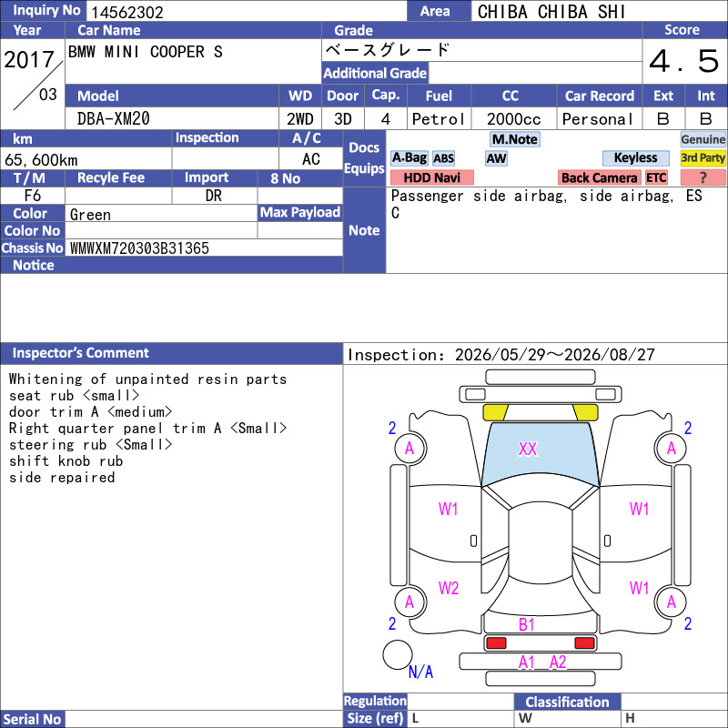Click the Additional Grade label

(375, 73)
